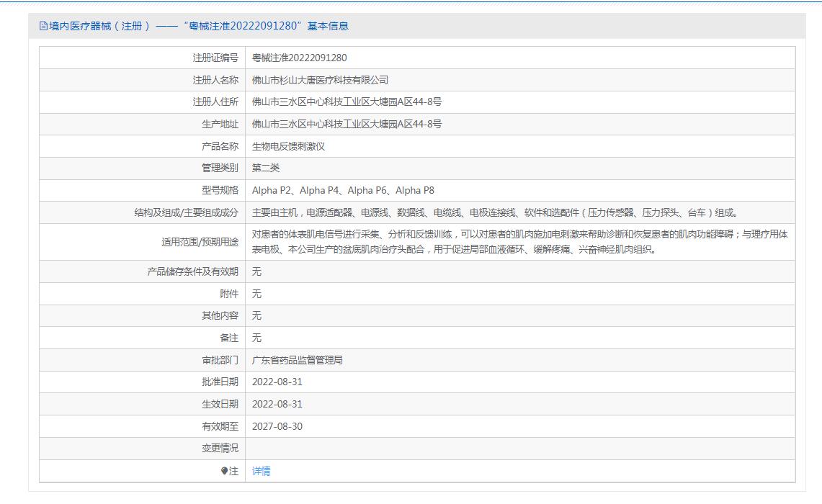The height and width of the screenshot is (504, 822).
Task: Click the model list starting with Alpha P2
Action: pos(343,190)
